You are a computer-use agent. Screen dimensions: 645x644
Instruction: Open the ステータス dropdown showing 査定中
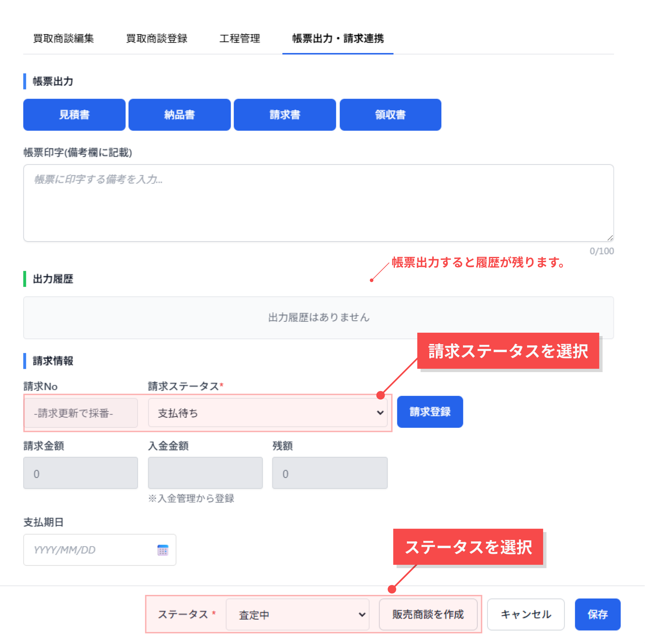[297, 615]
